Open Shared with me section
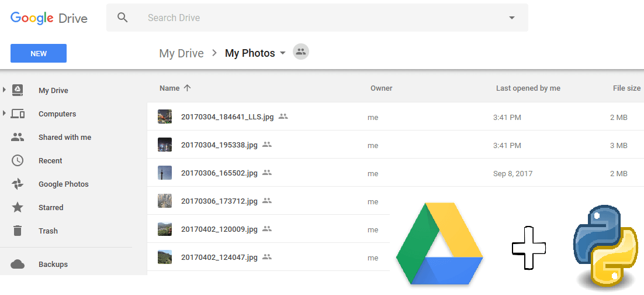This screenshot has height=295, width=644. tap(65, 138)
